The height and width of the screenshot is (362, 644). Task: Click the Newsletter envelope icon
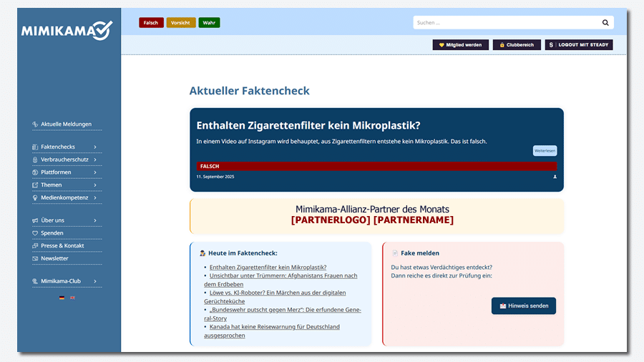click(x=35, y=258)
